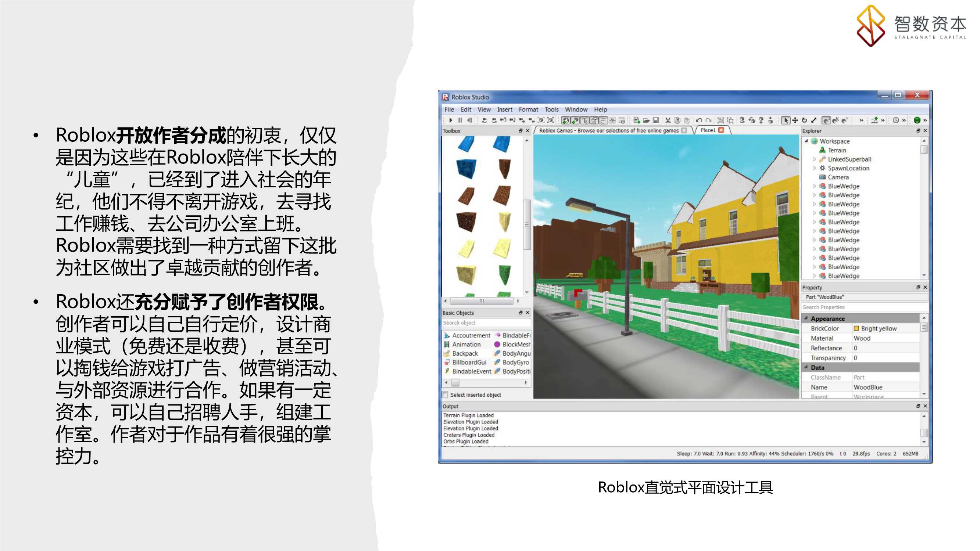Collapse the Data property section
The width and height of the screenshot is (980, 551).
click(806, 367)
